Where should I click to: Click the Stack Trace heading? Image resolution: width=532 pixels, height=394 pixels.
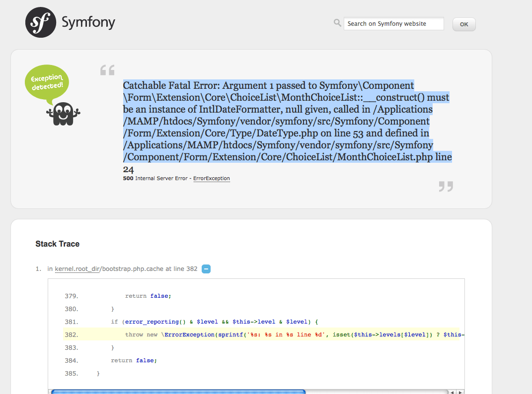(x=57, y=244)
